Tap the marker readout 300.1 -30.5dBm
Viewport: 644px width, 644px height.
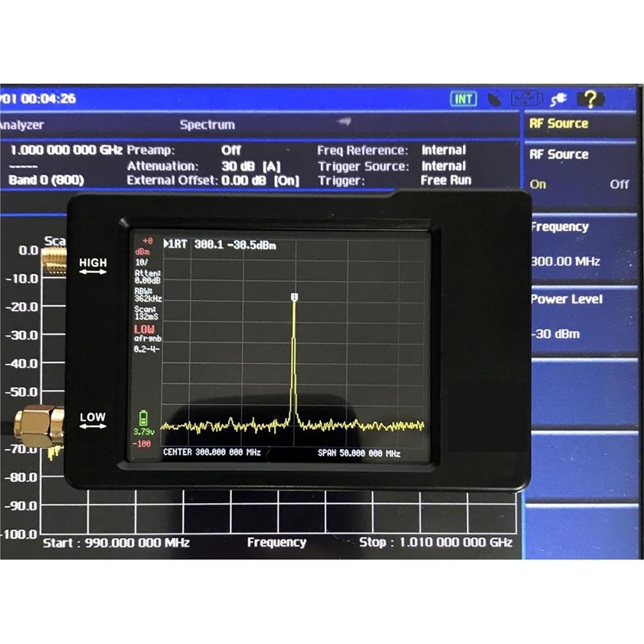(x=235, y=245)
